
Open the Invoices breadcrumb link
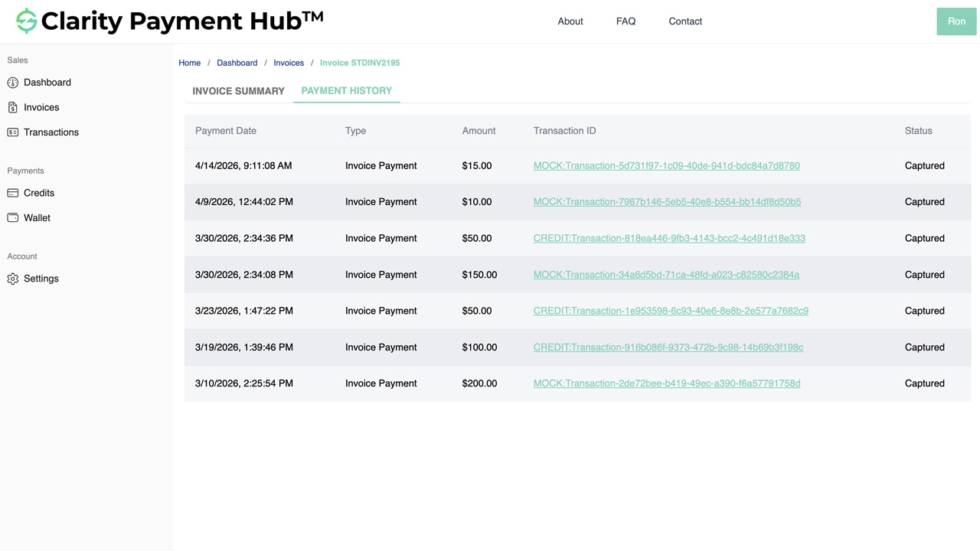pyautogui.click(x=289, y=62)
